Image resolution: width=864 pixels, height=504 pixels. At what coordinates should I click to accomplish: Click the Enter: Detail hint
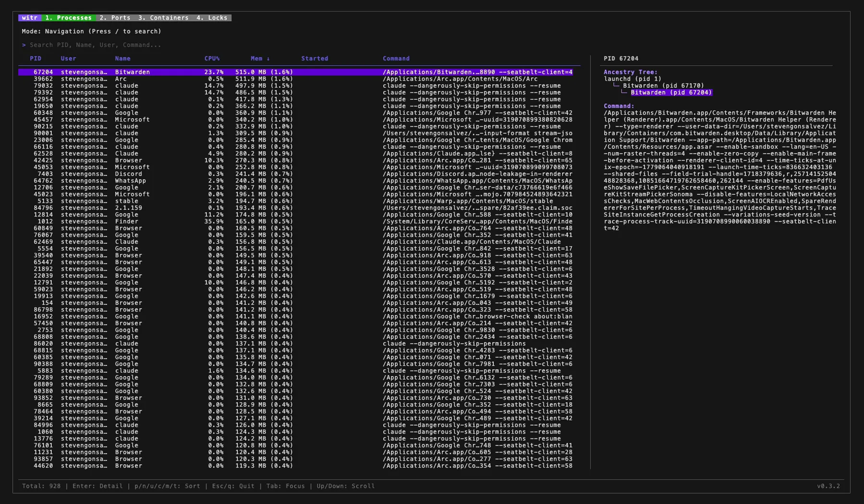97,486
